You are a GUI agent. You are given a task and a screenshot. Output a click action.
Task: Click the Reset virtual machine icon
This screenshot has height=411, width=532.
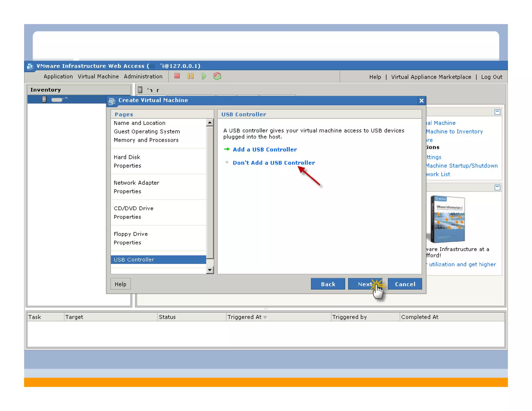(x=217, y=76)
